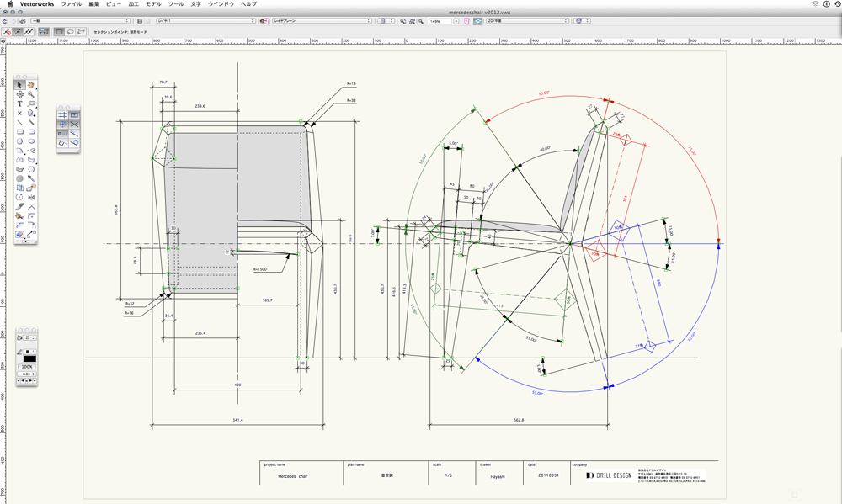
Task: Click the Circle tool in the tool palette
Action: pos(20,141)
